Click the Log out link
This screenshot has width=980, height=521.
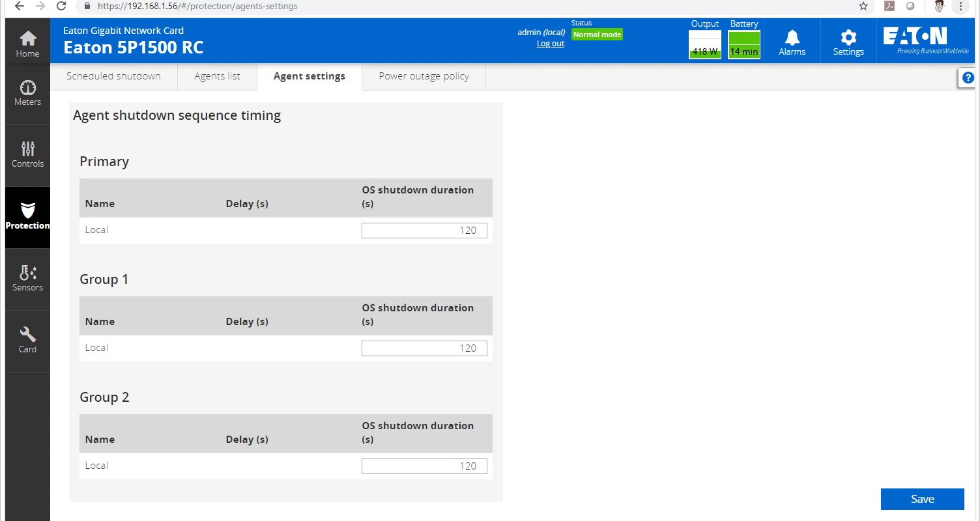pyautogui.click(x=551, y=44)
